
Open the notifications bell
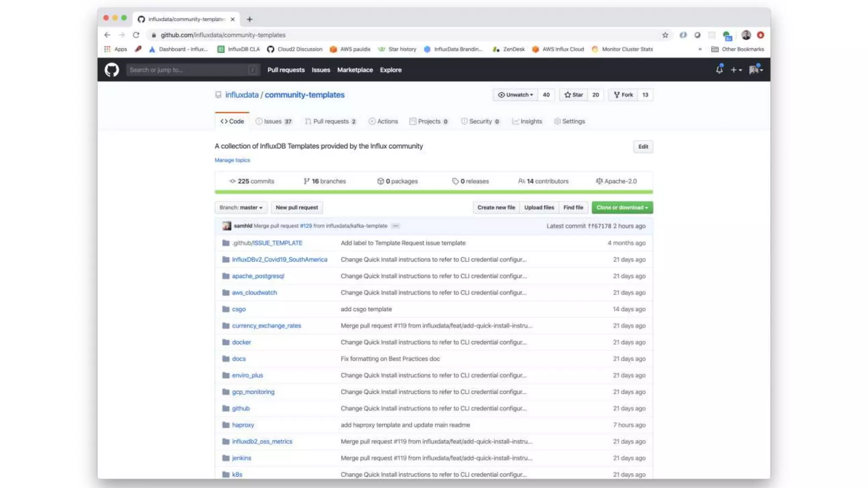tap(719, 70)
